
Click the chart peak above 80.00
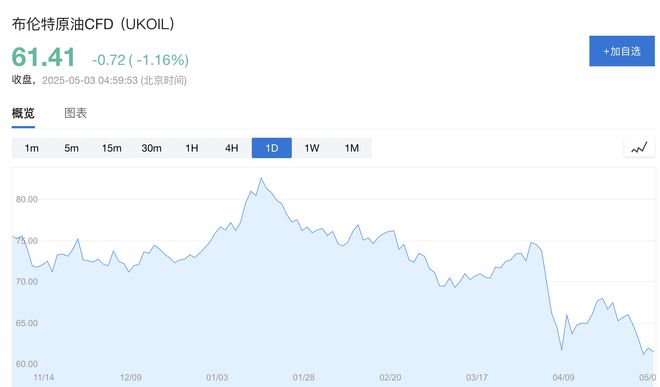(261, 178)
